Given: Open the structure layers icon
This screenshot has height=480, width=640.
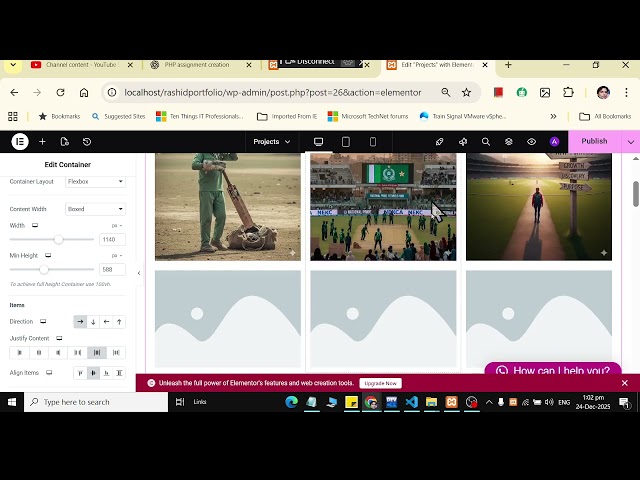Looking at the screenshot, I should coord(509,142).
